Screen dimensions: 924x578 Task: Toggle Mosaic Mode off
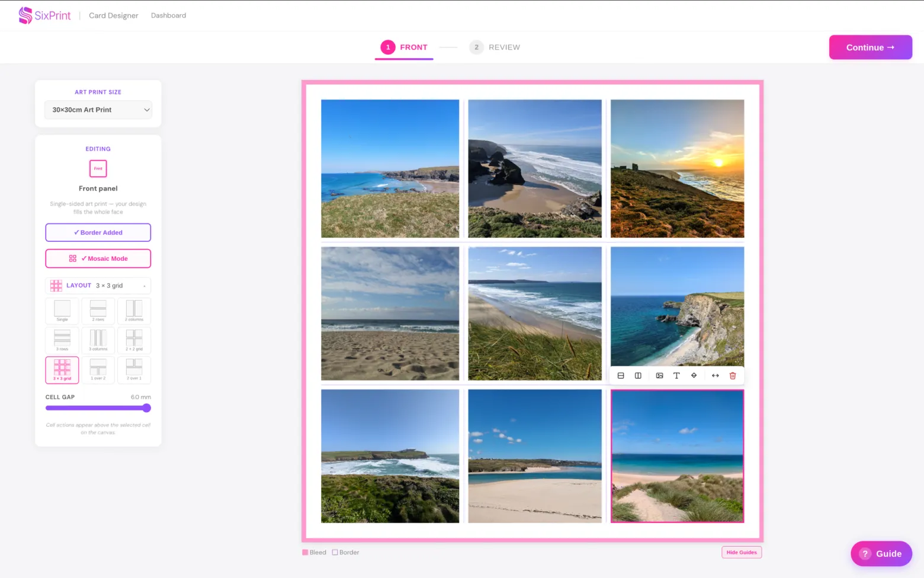coord(98,258)
